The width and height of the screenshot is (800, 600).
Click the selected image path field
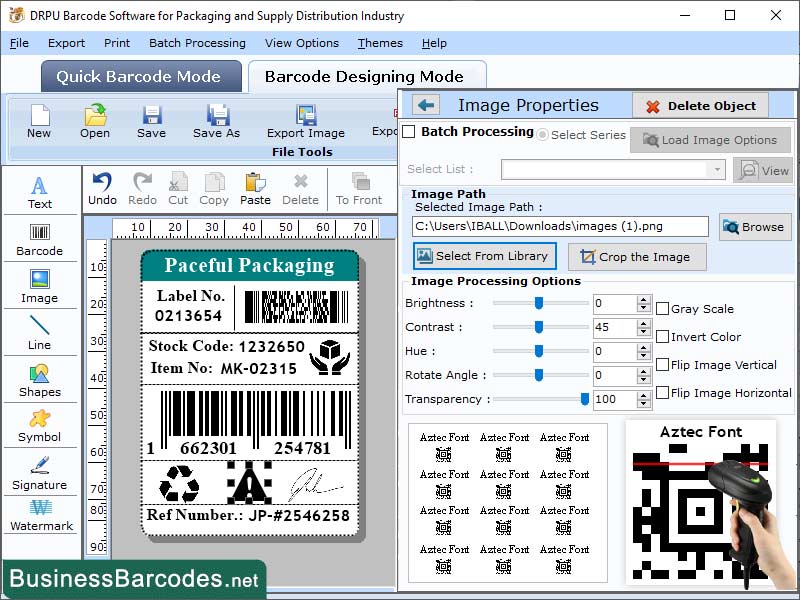click(x=560, y=227)
